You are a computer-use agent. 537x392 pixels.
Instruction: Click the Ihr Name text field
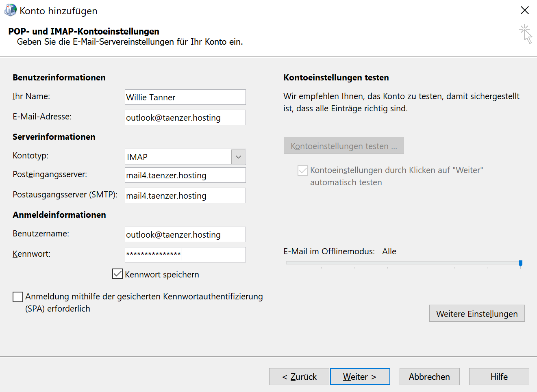click(x=185, y=97)
